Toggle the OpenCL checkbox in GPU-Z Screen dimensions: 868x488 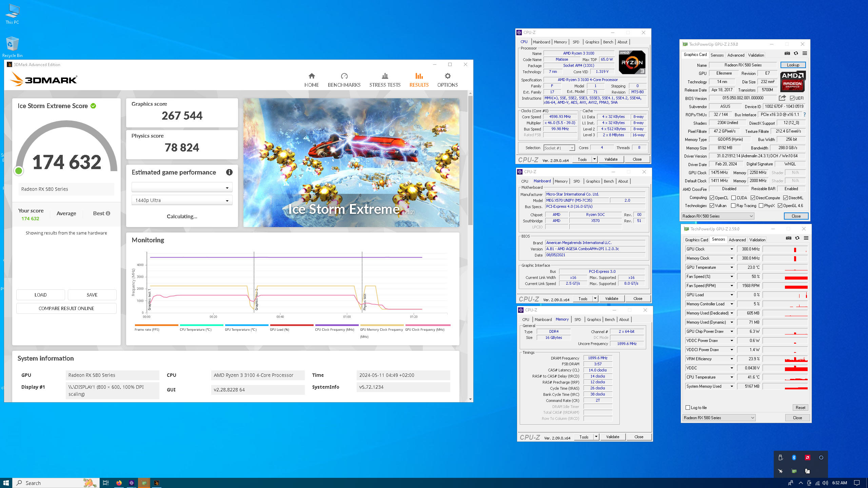click(x=712, y=198)
